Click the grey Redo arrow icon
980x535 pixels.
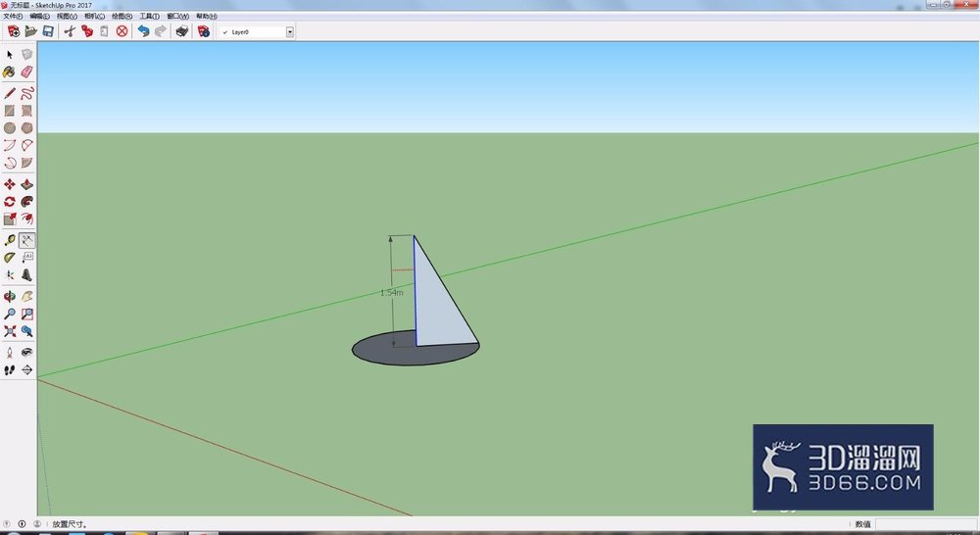click(x=161, y=31)
